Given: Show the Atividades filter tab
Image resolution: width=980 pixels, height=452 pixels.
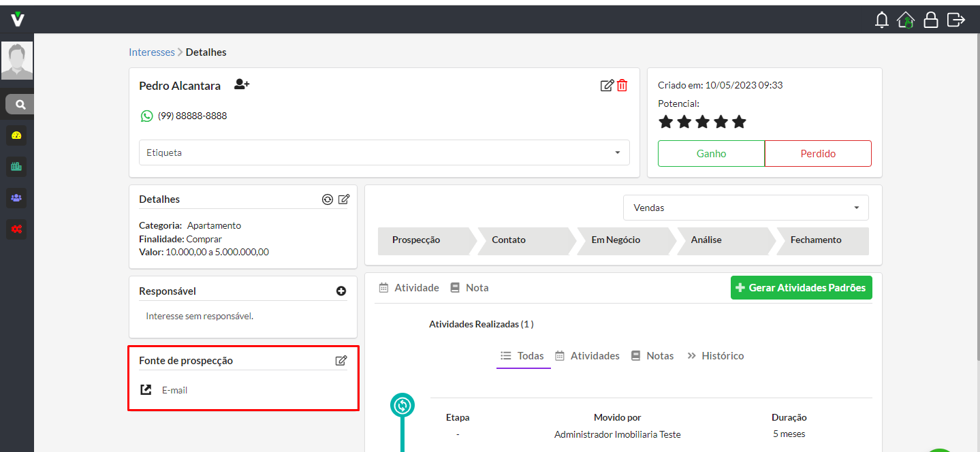Looking at the screenshot, I should tap(587, 356).
